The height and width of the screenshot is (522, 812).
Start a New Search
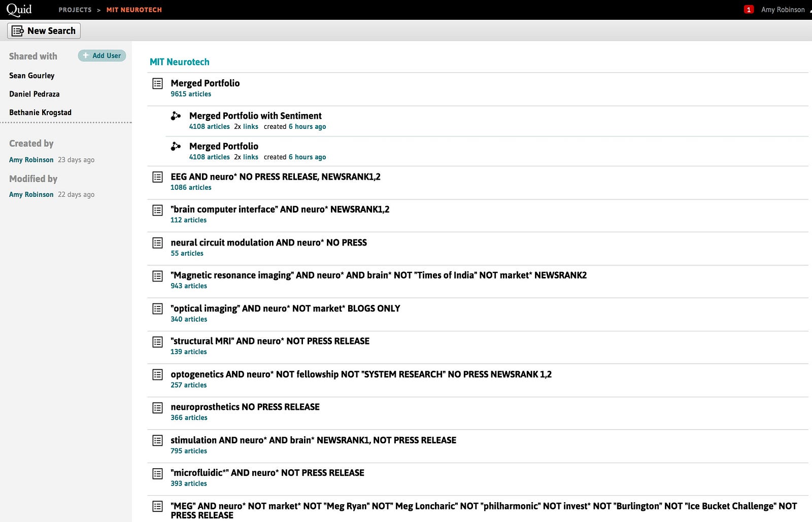pos(44,31)
